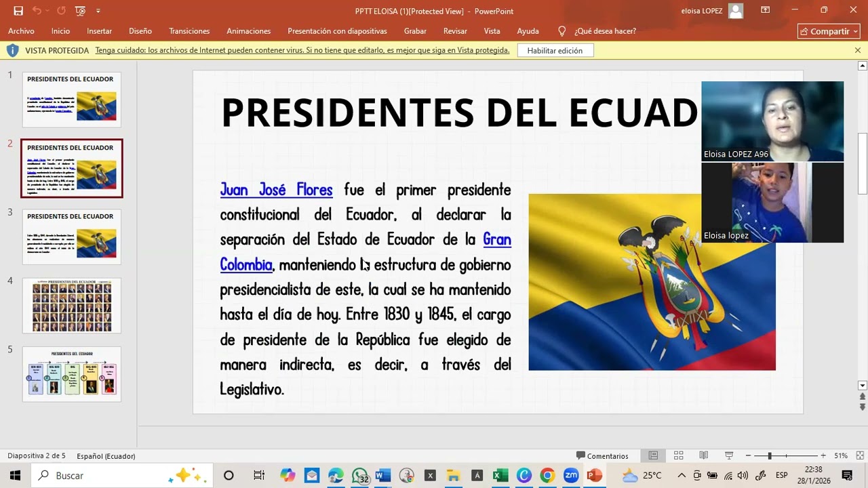Click the lightbulb Tell Me icon
This screenshot has width=868, height=488.
(x=561, y=31)
